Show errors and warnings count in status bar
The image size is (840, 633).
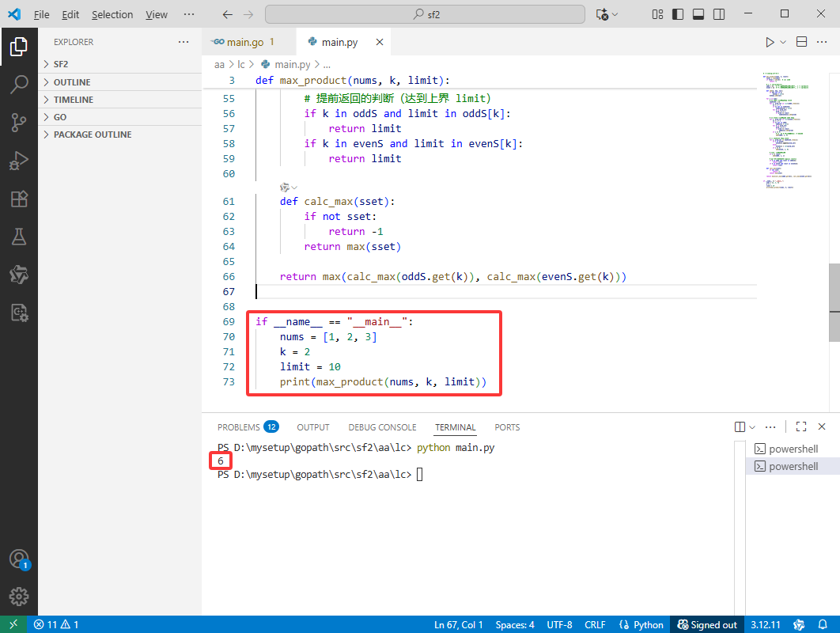(x=56, y=624)
